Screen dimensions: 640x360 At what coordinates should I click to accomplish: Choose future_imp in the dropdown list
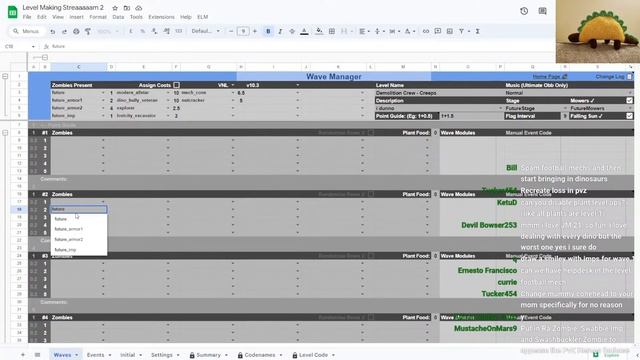coord(79,249)
